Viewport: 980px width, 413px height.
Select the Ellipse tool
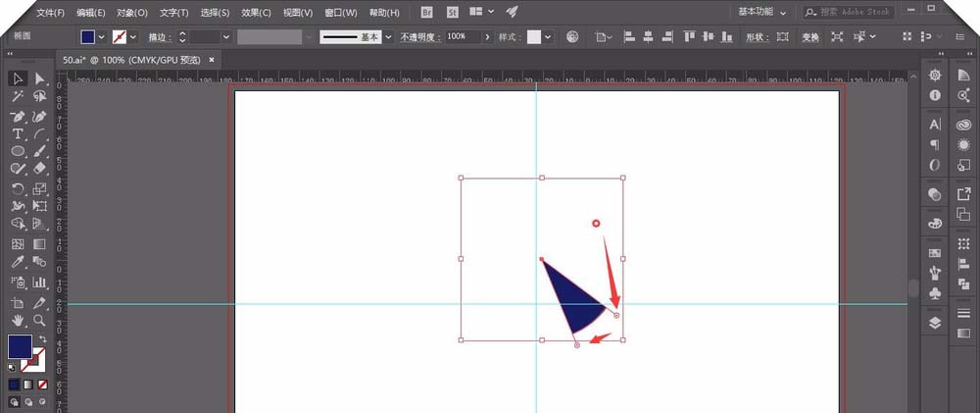point(18,151)
